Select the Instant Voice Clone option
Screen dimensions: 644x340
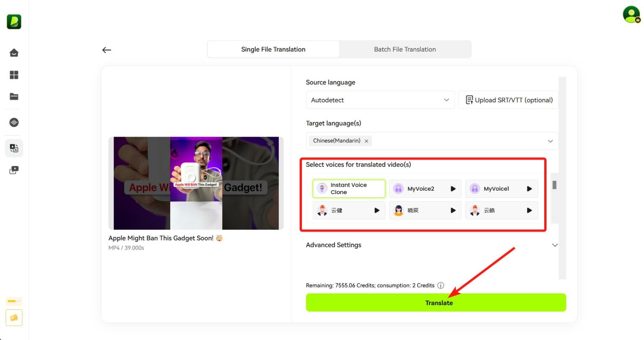pyautogui.click(x=348, y=189)
